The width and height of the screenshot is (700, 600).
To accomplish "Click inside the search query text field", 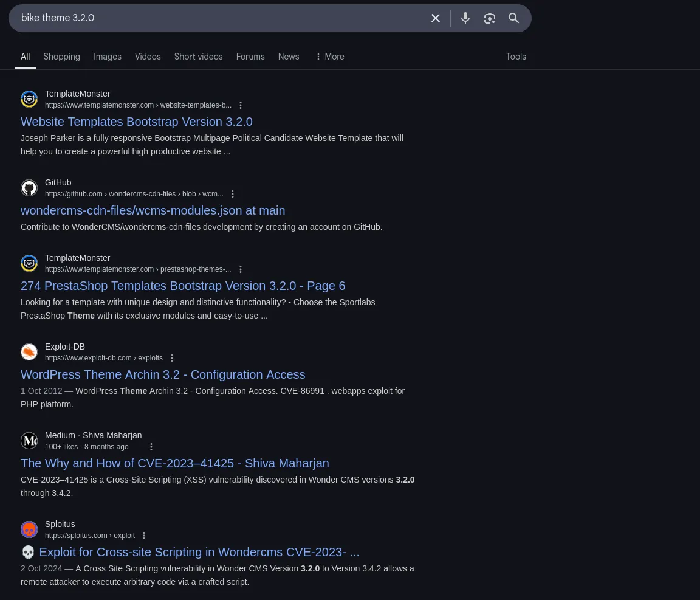I will click(x=219, y=18).
